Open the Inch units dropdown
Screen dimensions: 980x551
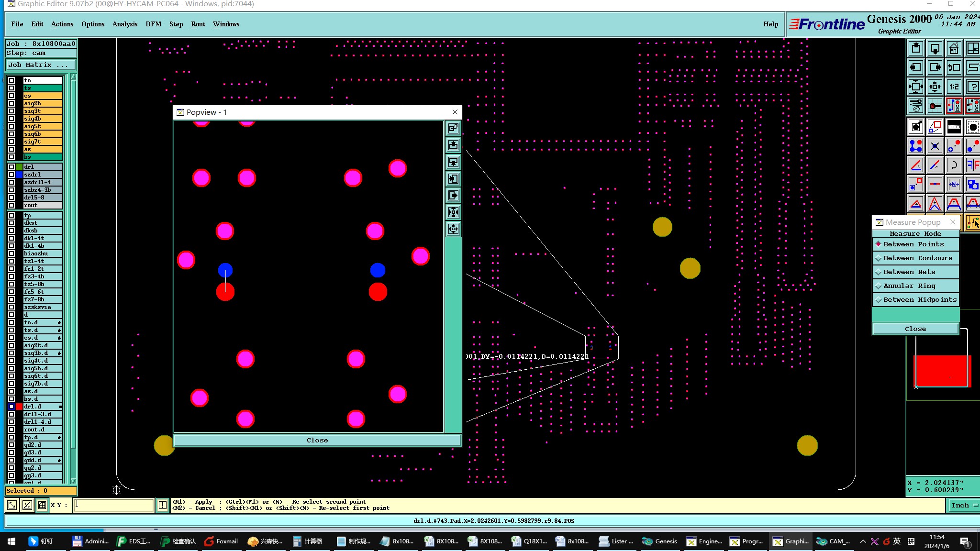point(964,505)
